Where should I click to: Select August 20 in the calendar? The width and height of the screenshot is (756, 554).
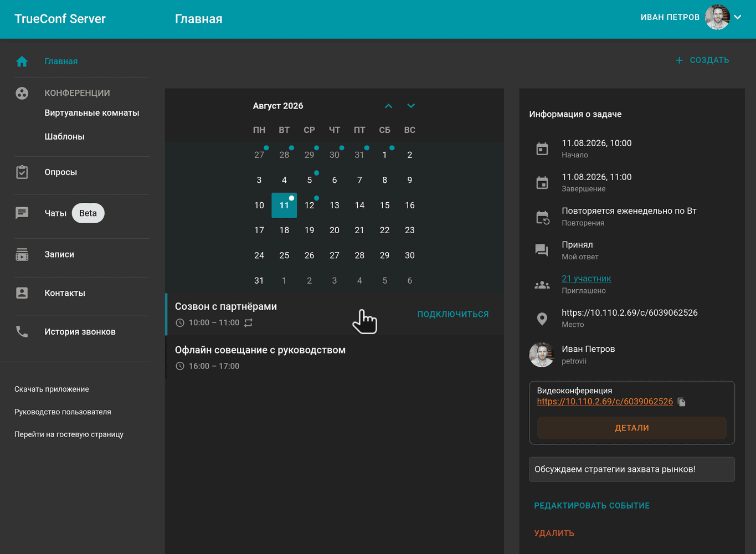click(335, 230)
